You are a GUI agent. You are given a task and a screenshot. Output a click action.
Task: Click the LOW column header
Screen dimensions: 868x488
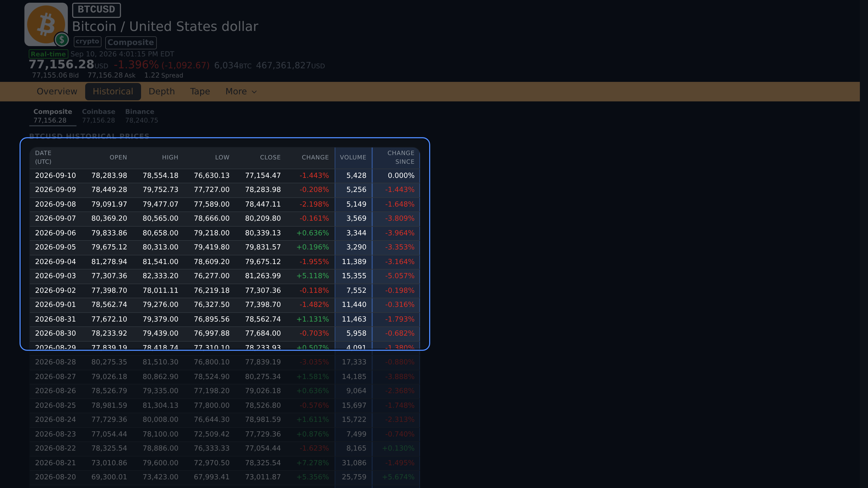(222, 157)
